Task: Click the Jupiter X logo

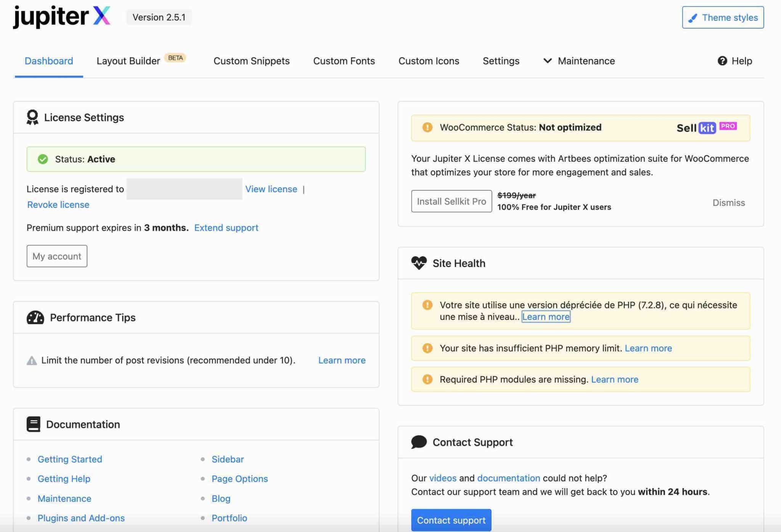Action: pyautogui.click(x=62, y=17)
